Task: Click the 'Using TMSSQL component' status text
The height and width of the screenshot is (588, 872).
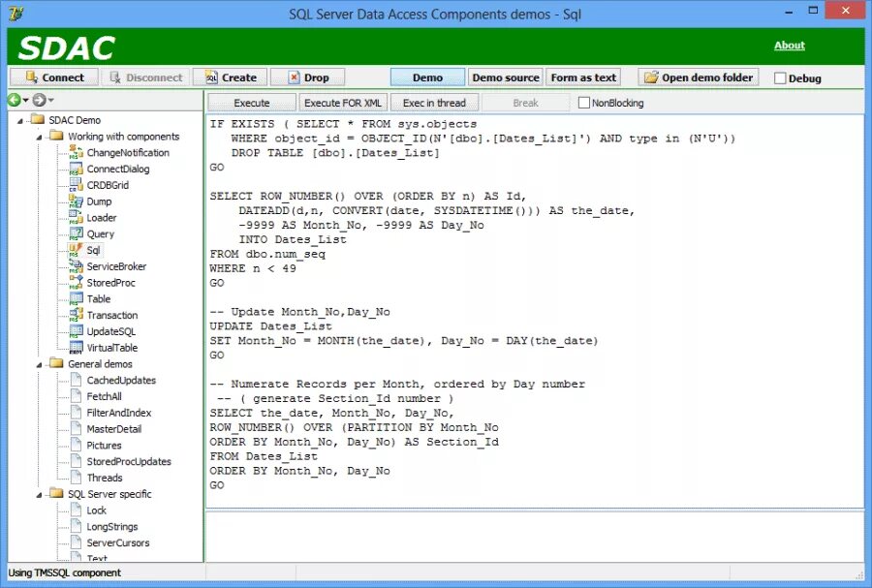Action: pos(65,573)
